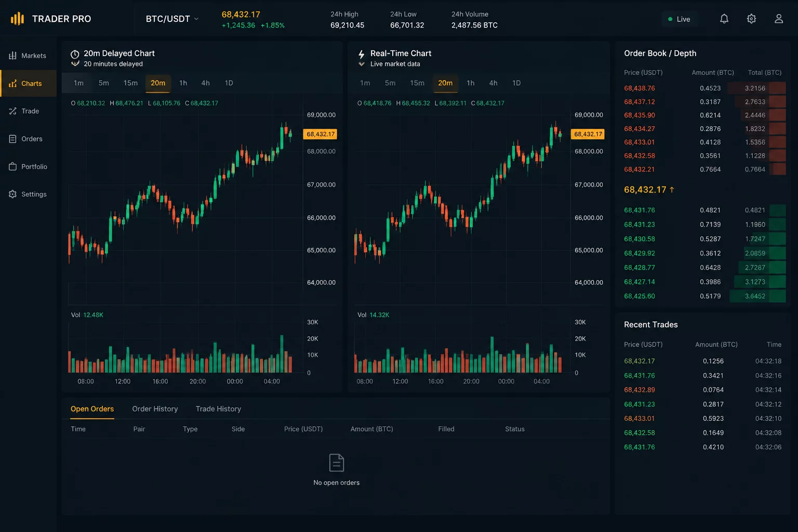This screenshot has height=532, width=798.
Task: Click the Price (USDT) open orders column header
Action: coord(303,429)
